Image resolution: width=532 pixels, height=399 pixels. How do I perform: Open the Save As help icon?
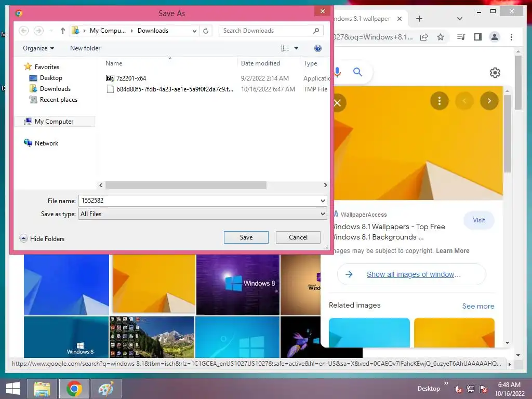pos(317,48)
